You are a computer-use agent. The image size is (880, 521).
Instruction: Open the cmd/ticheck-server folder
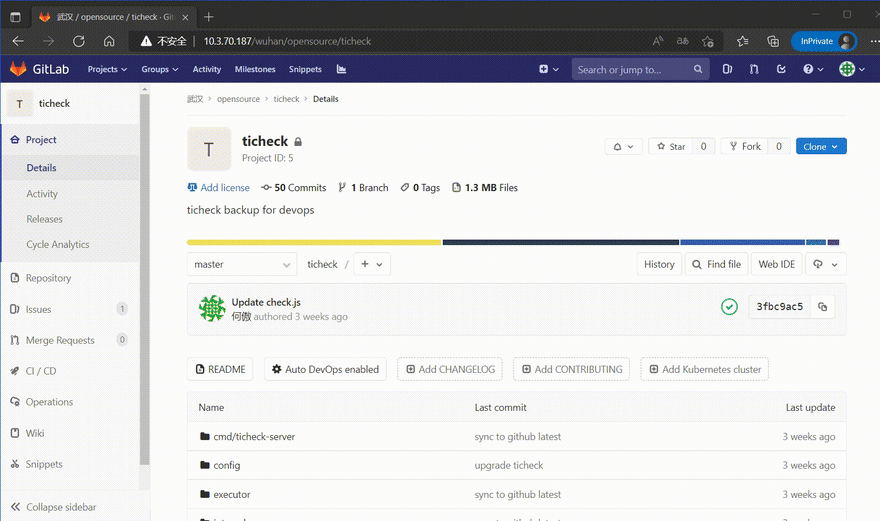(x=254, y=436)
